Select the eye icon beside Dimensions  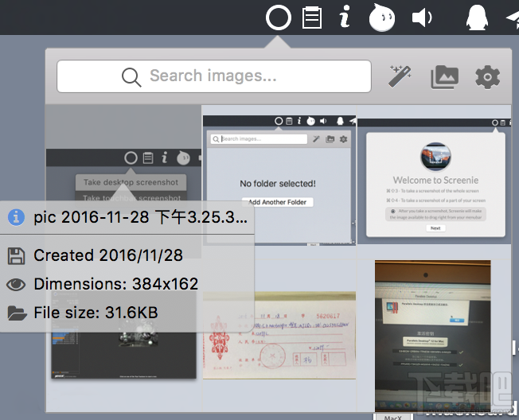click(x=16, y=285)
